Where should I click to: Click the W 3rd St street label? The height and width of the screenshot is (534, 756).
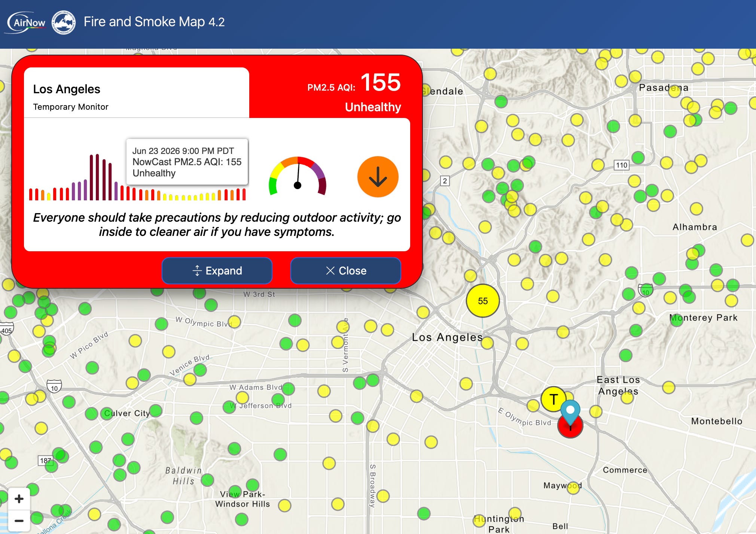259,294
